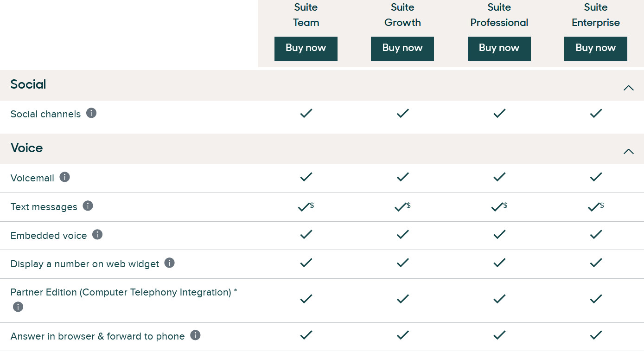Screen dimensions: 644x353
Task: Collapse the Voice section chevron
Action: tap(628, 151)
